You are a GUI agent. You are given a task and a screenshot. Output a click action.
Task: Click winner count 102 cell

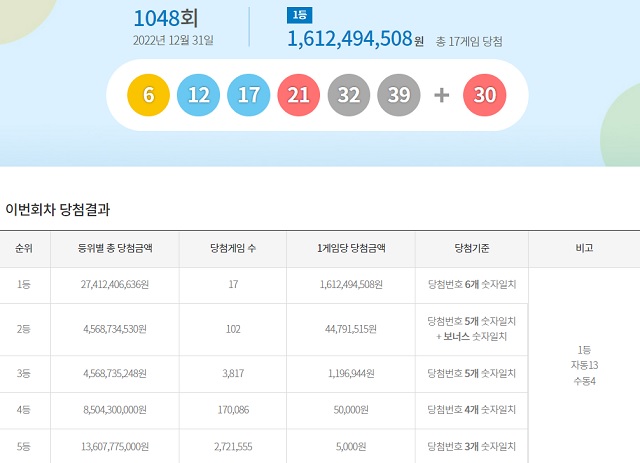pyautogui.click(x=233, y=329)
